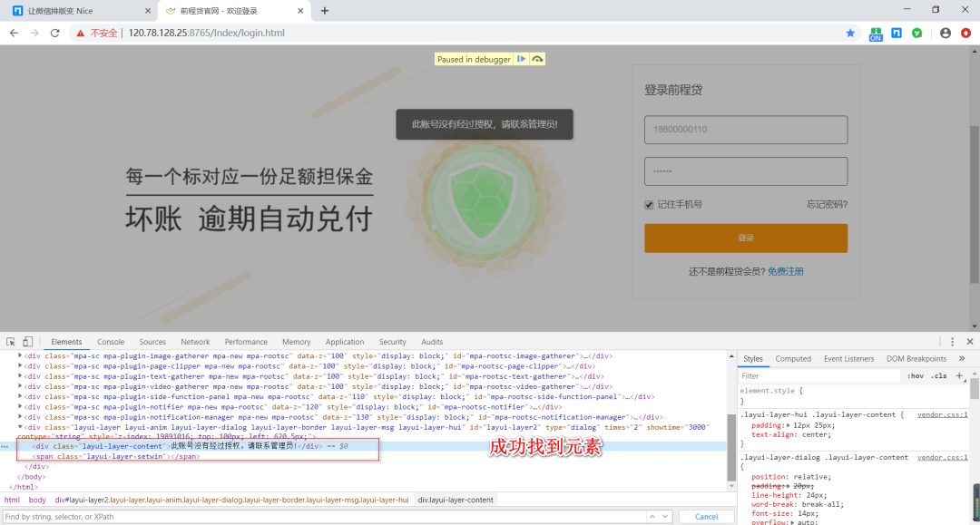Switch to the Console tab
The width and height of the screenshot is (980, 525).
110,342
